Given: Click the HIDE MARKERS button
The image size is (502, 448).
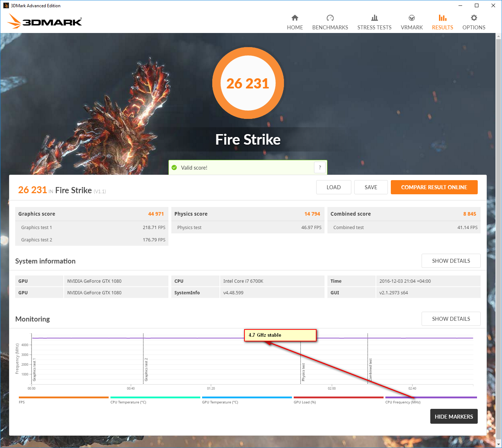Looking at the screenshot, I should pyautogui.click(x=454, y=416).
